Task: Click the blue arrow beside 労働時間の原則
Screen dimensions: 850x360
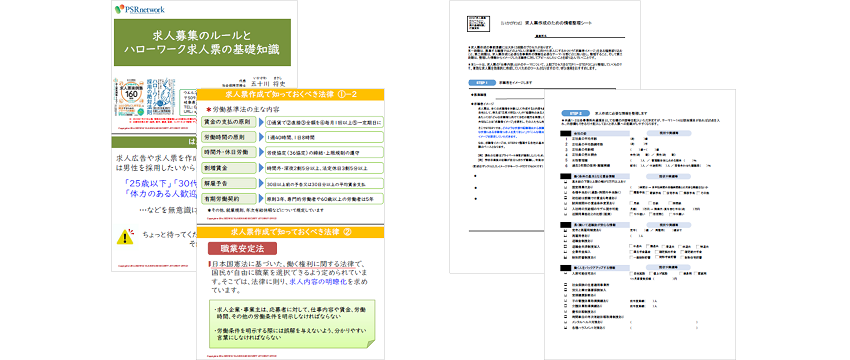Action: (260, 137)
